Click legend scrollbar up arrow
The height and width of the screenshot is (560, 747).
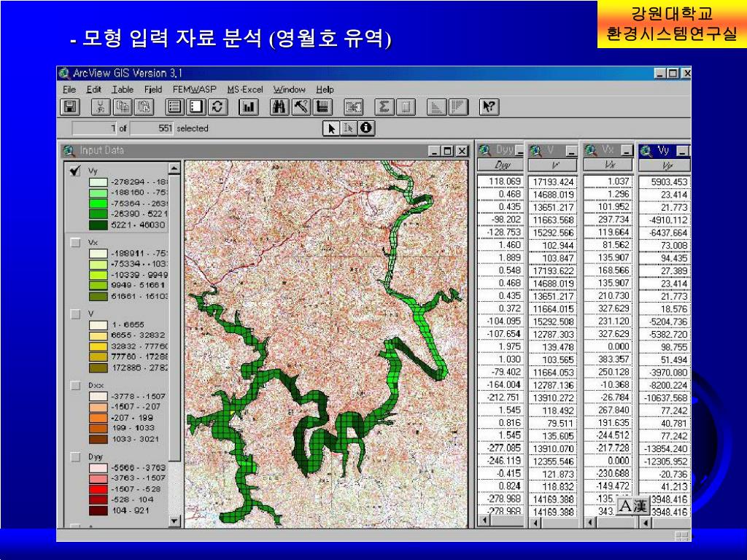click(174, 168)
